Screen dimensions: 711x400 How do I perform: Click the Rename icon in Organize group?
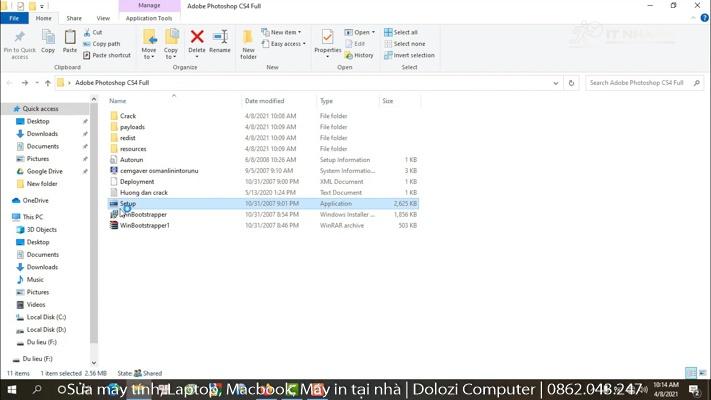(x=220, y=41)
